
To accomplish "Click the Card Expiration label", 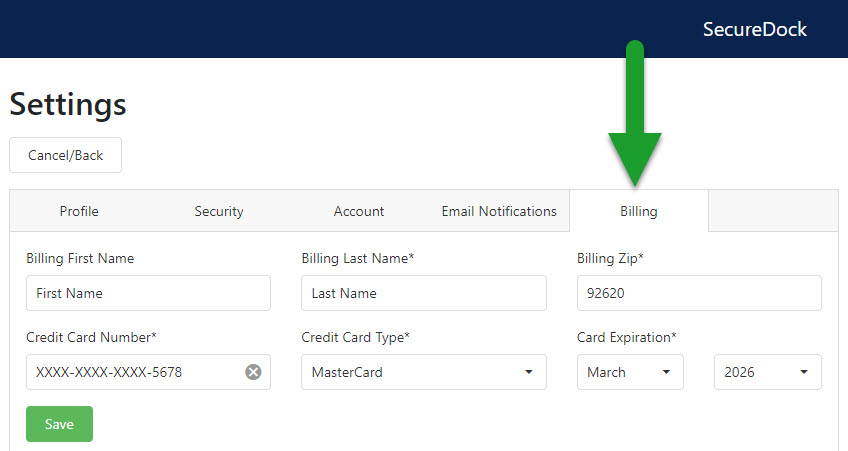I will point(626,337).
